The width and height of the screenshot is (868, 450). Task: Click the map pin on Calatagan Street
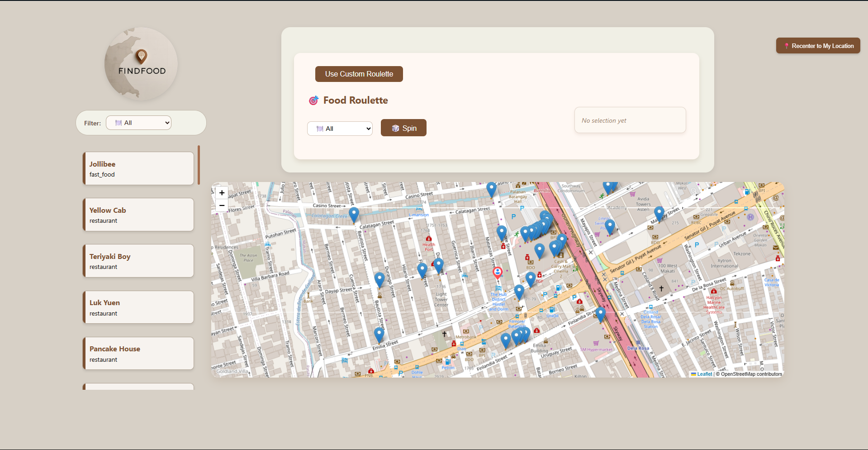click(354, 215)
